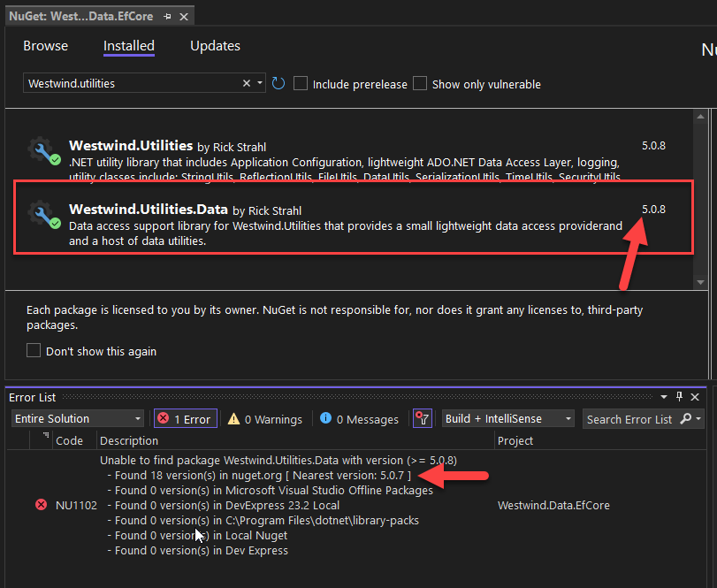Expand the Error List search options arrow
Viewport: 717px width, 588px height.
698,419
